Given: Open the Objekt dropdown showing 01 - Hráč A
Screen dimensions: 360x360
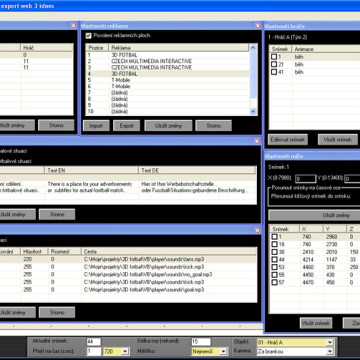Looking at the screenshot, I should pos(330,342).
